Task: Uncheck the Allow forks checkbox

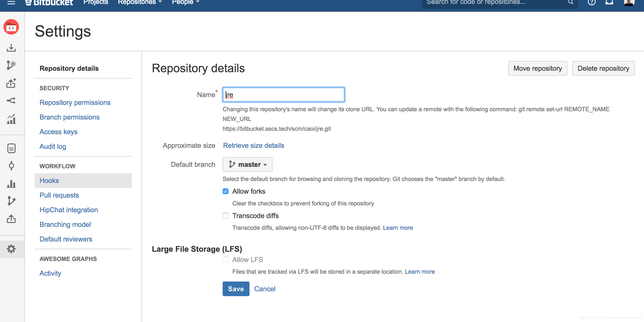Action: coord(226,191)
